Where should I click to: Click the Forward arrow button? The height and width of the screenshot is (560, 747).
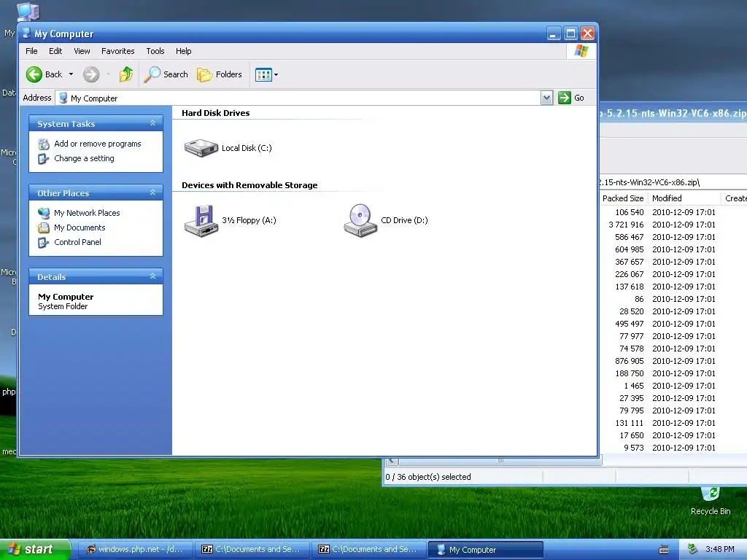click(91, 74)
